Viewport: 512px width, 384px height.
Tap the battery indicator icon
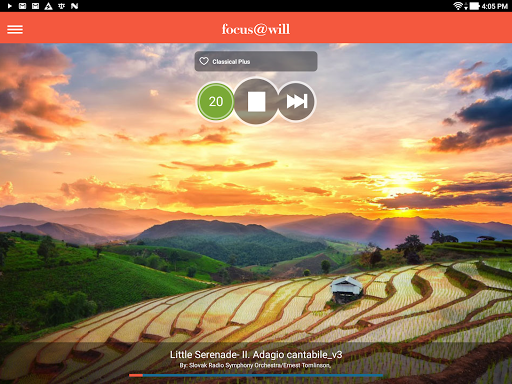click(x=474, y=6)
